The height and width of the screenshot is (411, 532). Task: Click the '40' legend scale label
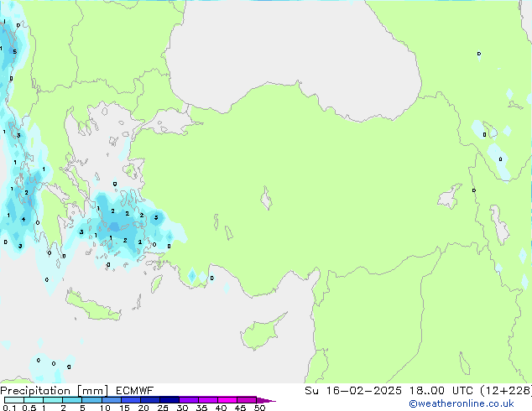pos(221,408)
